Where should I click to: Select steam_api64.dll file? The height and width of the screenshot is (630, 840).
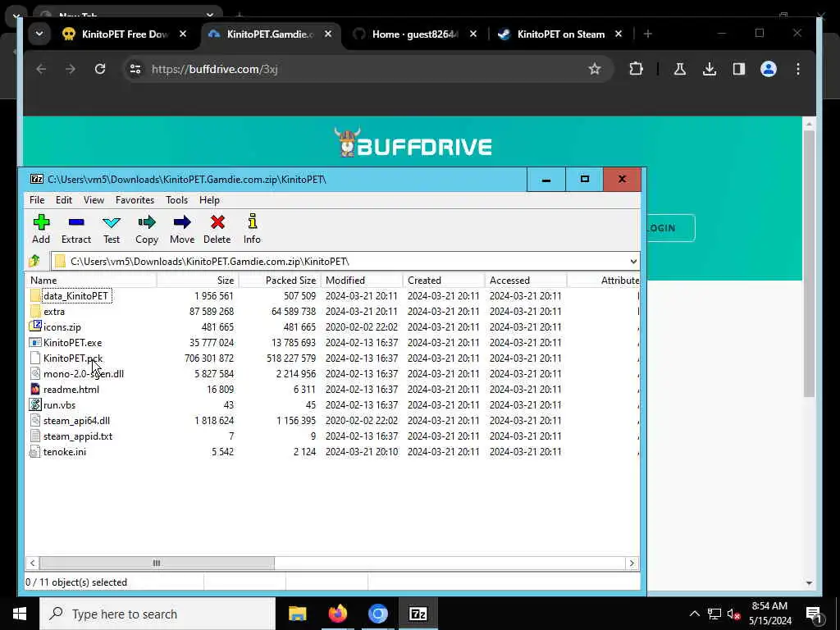click(76, 421)
